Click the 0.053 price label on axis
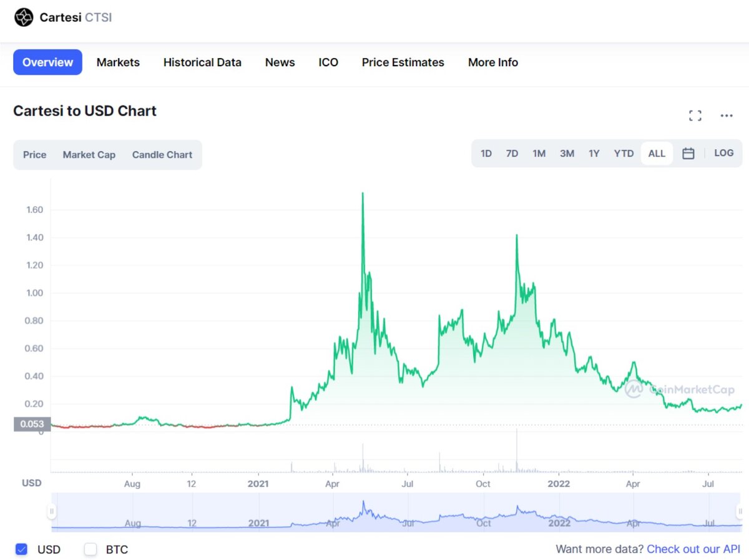 click(x=32, y=425)
